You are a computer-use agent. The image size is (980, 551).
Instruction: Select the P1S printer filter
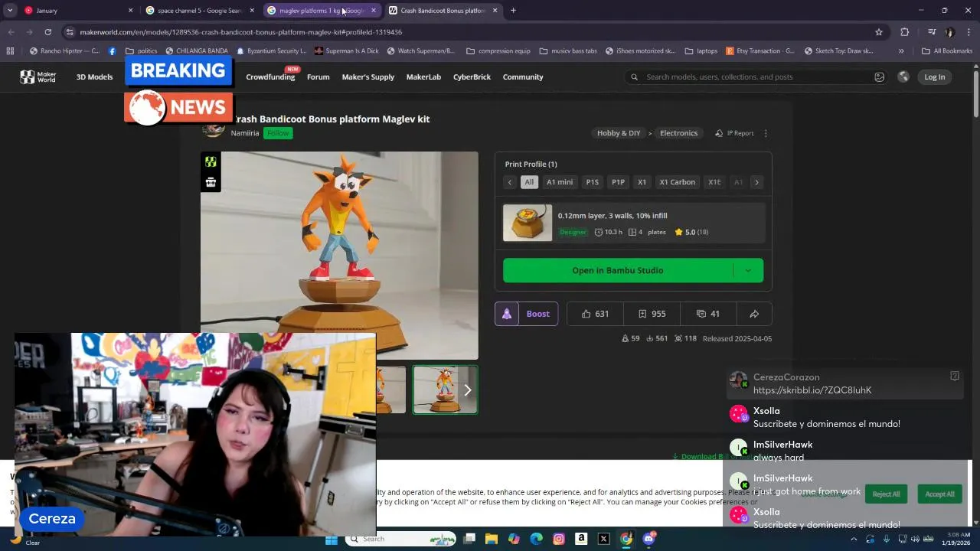(593, 182)
